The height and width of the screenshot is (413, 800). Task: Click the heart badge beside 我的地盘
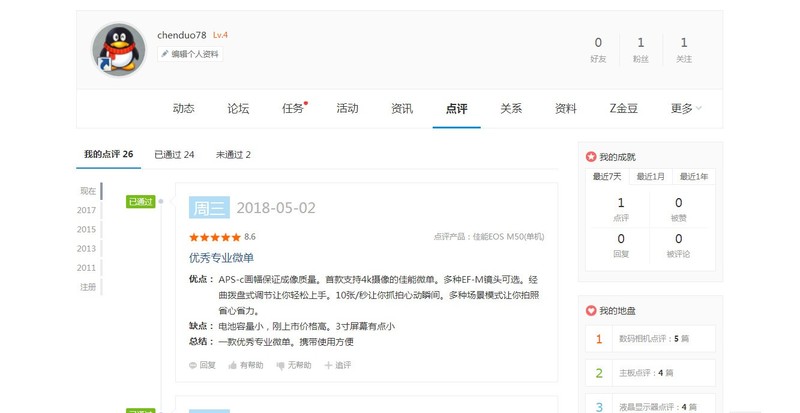click(x=591, y=311)
